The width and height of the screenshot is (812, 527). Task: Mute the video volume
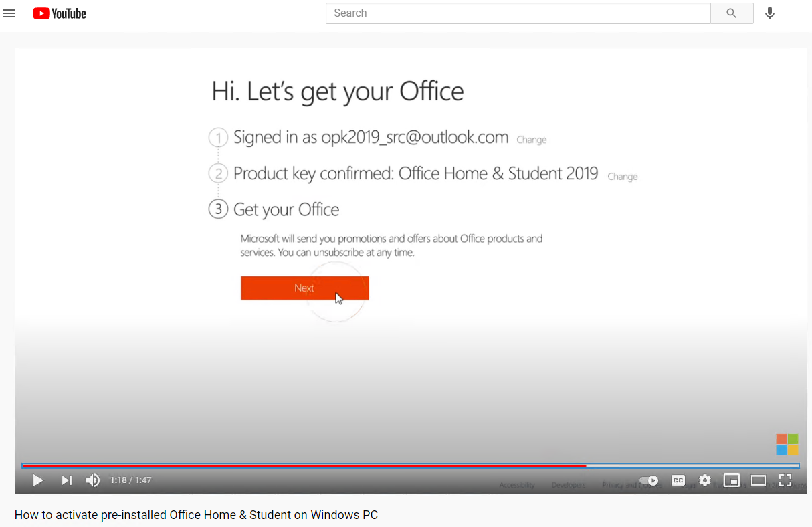pos(92,480)
